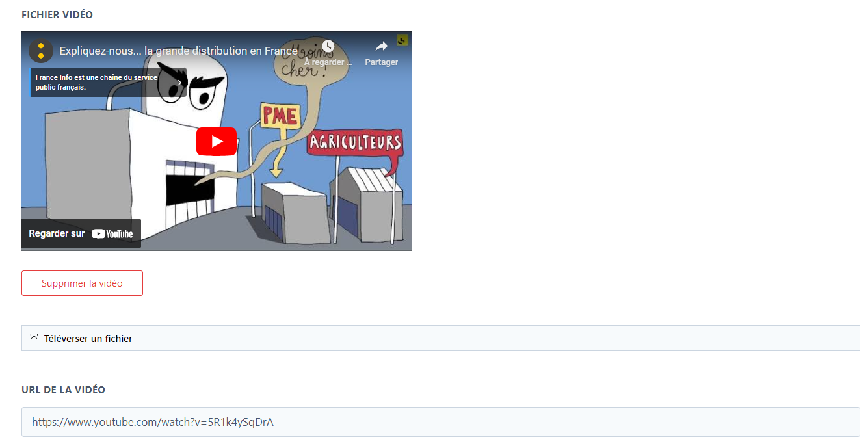Expand the info banner chevron arrow
868x448 pixels.
pos(180,82)
